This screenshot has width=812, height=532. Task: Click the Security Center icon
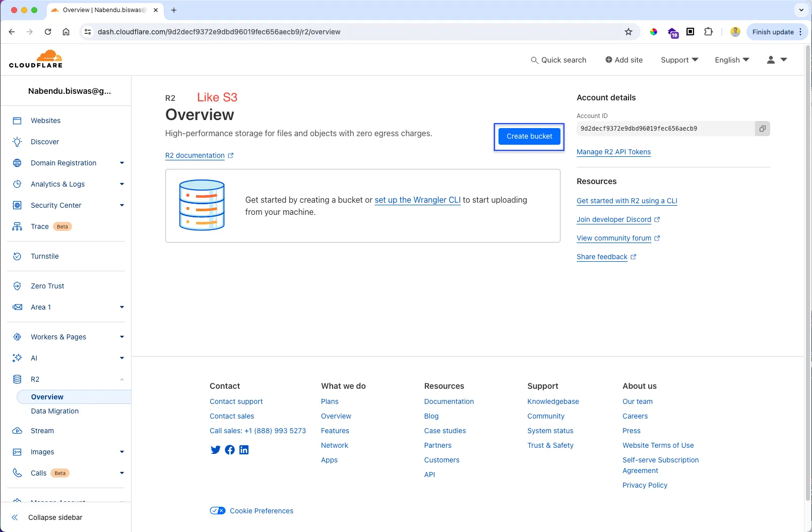click(x=17, y=205)
